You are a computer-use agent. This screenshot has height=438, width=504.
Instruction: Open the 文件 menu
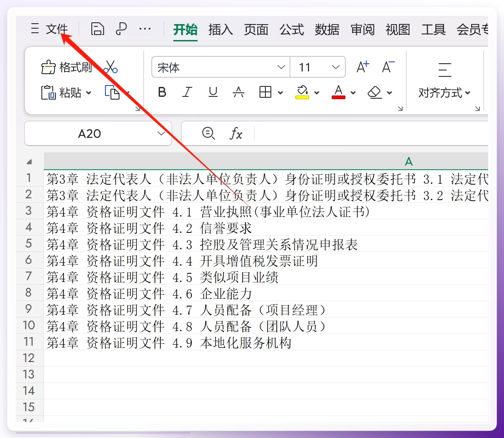[x=57, y=29]
